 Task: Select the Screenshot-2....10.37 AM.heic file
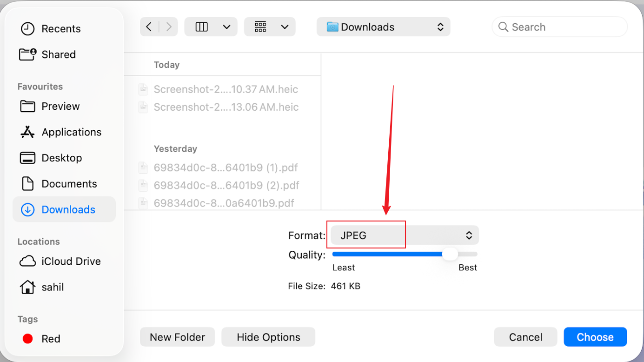[x=226, y=89]
